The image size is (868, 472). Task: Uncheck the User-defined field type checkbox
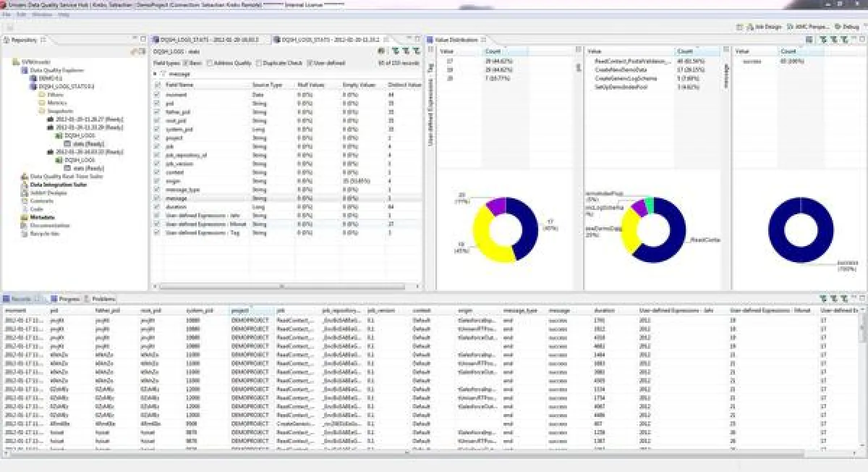coord(310,63)
